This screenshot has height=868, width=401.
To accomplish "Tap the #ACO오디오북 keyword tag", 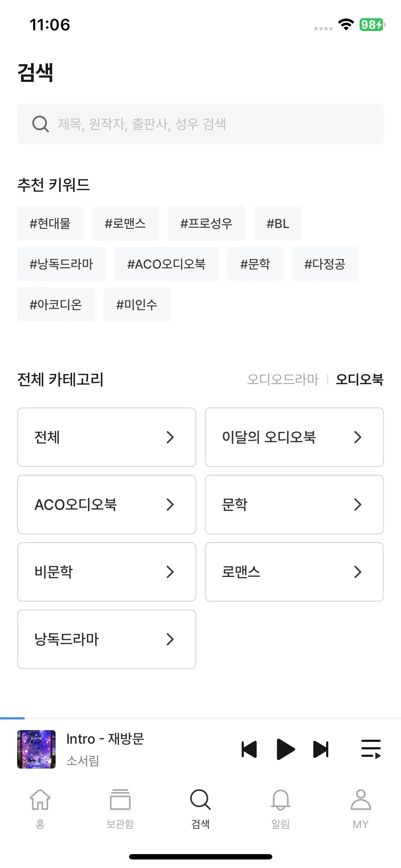I will (x=166, y=264).
